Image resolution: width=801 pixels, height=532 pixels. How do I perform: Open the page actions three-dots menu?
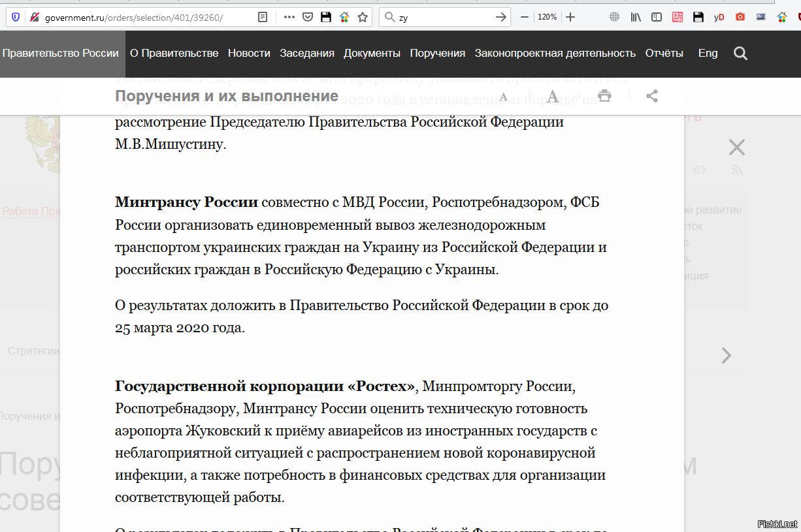click(x=289, y=17)
